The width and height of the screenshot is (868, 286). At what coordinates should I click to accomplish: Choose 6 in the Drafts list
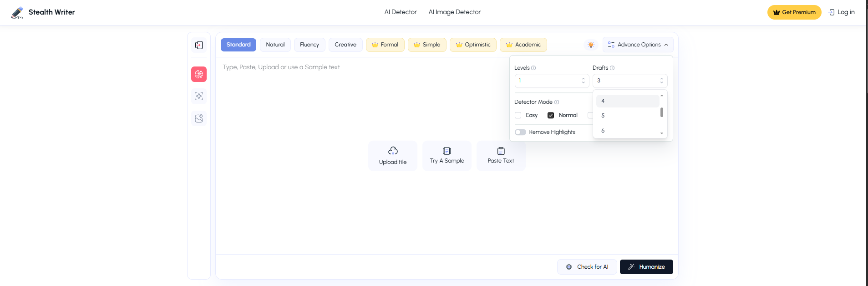(628, 131)
